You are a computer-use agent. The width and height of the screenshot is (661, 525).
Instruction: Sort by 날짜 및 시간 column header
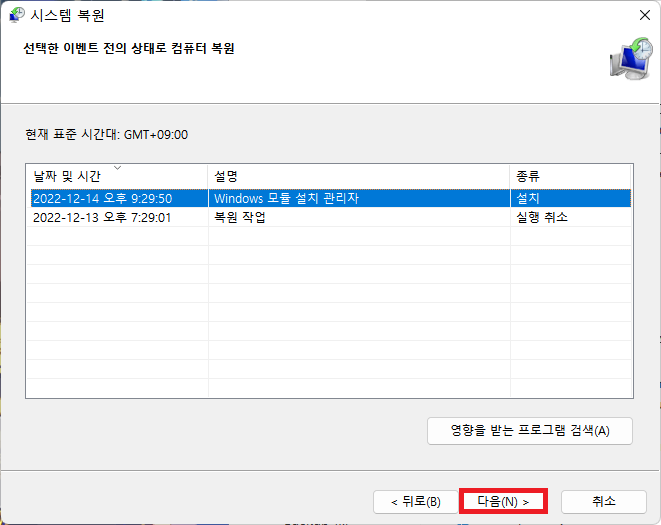[x=117, y=176]
